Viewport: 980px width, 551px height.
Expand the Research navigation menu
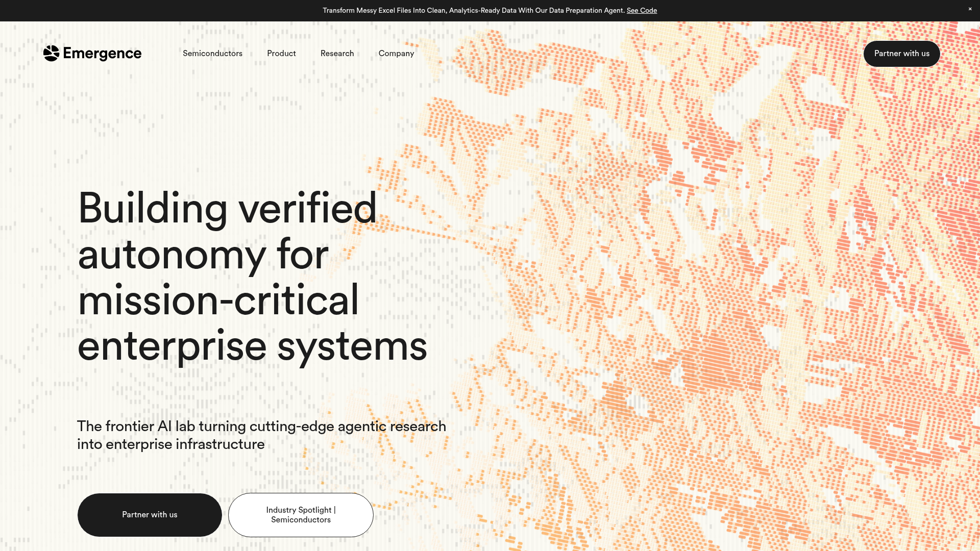click(337, 54)
